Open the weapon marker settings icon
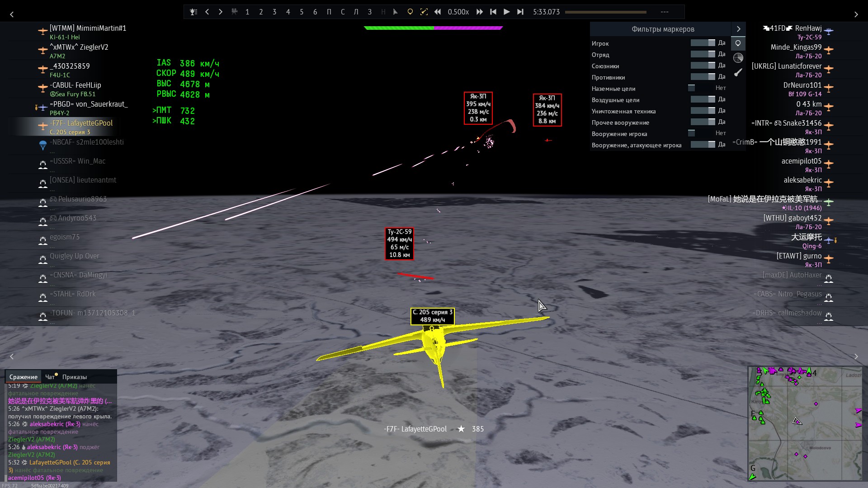The width and height of the screenshot is (868, 488). click(738, 72)
